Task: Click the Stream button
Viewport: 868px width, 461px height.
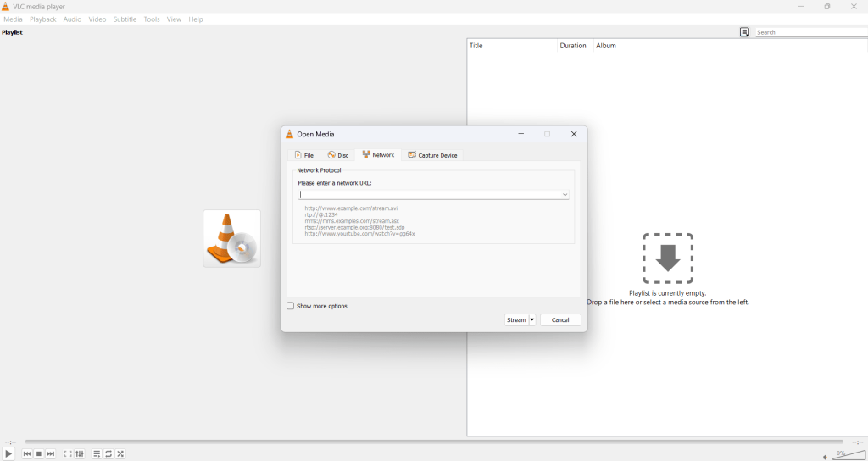Action: (516, 319)
